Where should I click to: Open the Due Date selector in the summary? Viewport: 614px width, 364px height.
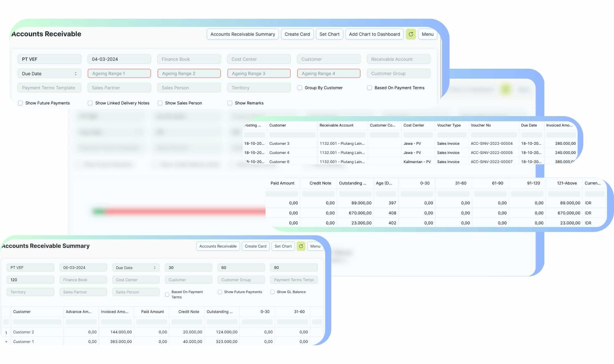pyautogui.click(x=136, y=267)
